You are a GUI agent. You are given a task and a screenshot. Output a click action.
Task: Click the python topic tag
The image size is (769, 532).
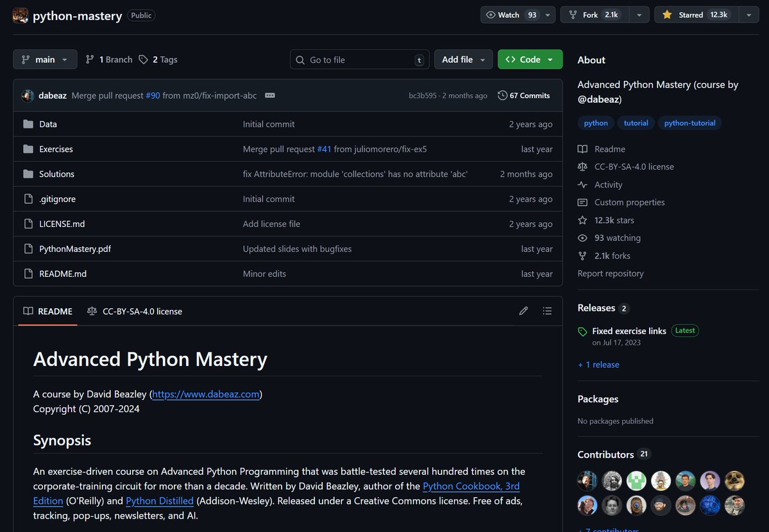coord(595,123)
